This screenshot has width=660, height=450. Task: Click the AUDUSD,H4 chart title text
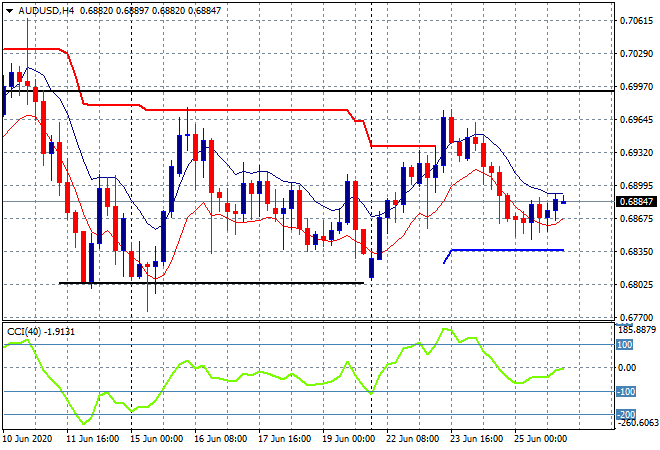[46, 11]
